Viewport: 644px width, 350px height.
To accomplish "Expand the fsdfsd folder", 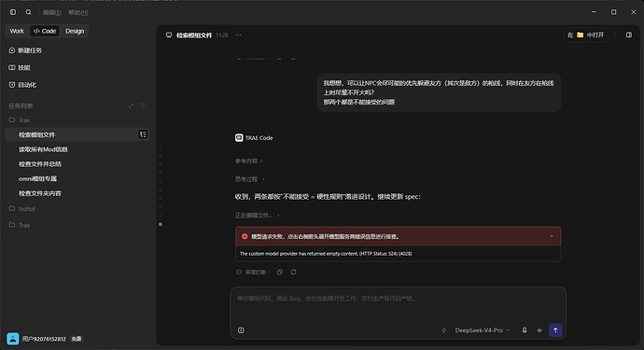I will pyautogui.click(x=22, y=209).
